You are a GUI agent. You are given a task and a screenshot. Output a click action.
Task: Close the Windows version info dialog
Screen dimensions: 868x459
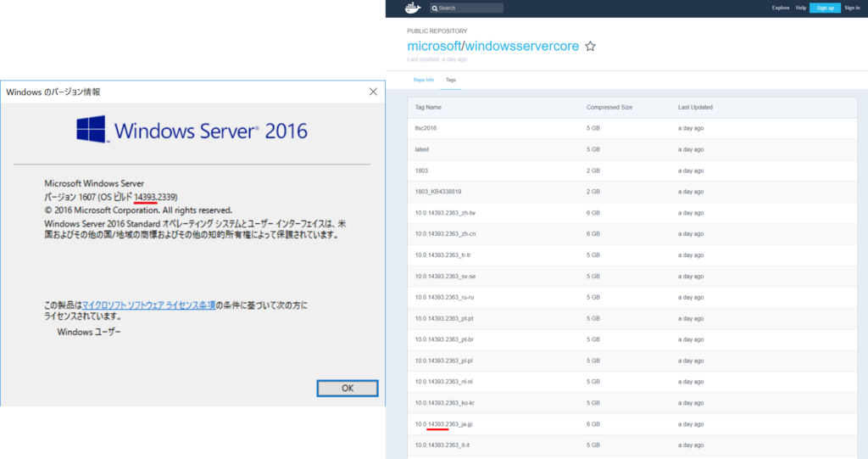(373, 92)
